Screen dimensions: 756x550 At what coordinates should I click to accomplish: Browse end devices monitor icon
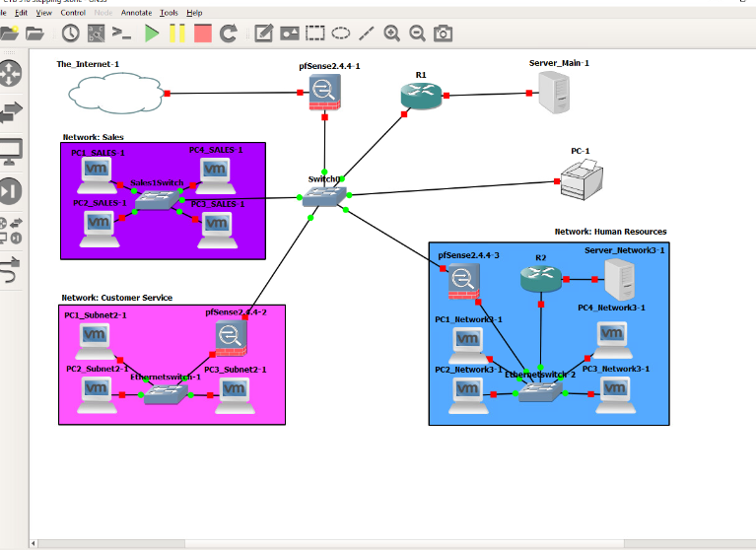pos(11,152)
